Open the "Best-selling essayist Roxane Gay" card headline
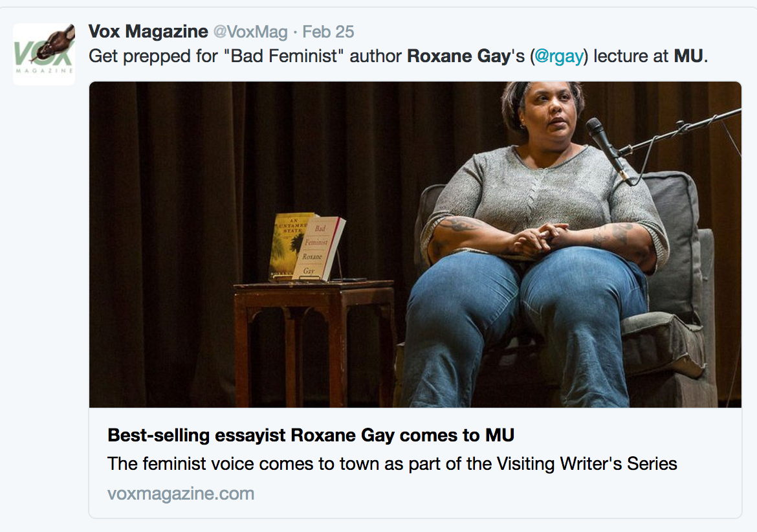The width and height of the screenshot is (757, 532). pos(311,435)
